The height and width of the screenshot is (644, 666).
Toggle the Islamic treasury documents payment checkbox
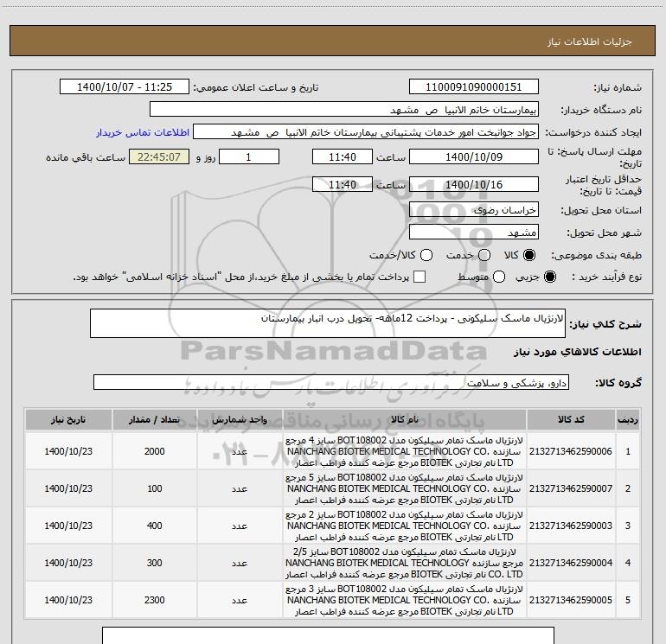pos(419,277)
